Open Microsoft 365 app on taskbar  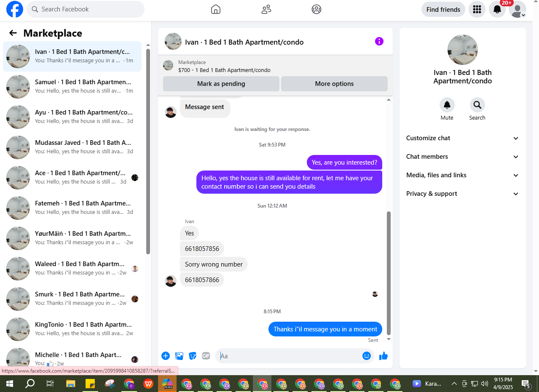(168, 384)
